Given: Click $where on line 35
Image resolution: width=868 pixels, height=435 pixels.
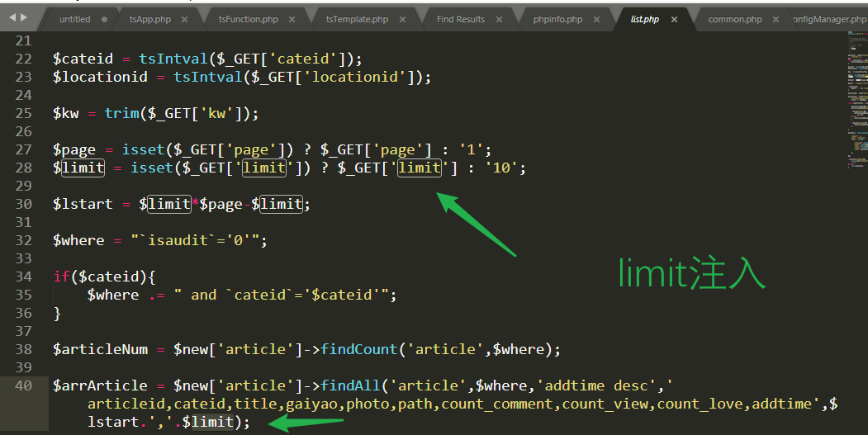Looking at the screenshot, I should click(113, 295).
